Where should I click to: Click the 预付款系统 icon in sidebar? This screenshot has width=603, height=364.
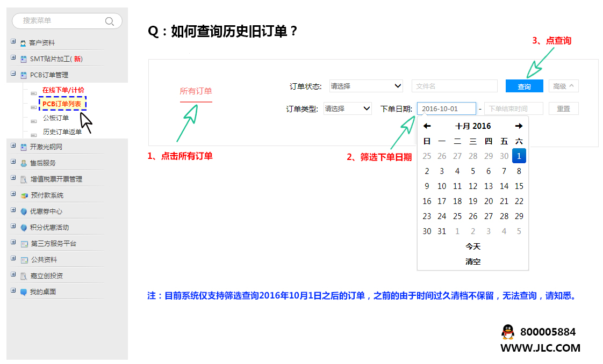click(x=24, y=195)
